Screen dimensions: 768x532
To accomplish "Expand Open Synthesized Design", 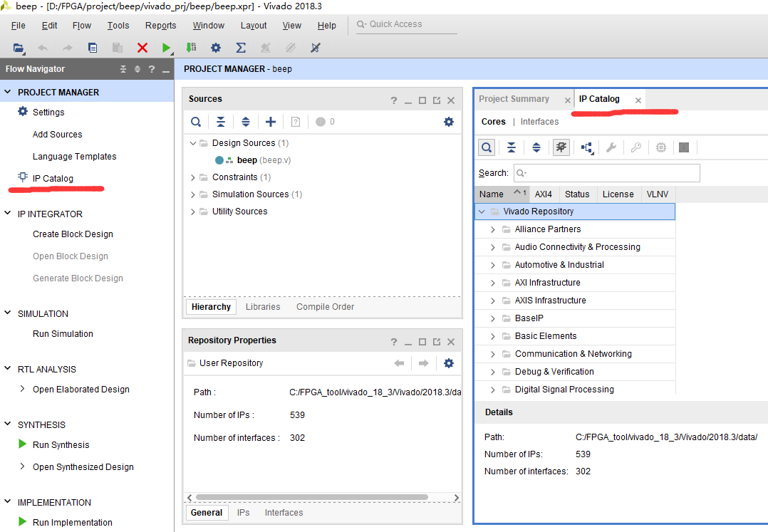I will [22, 466].
